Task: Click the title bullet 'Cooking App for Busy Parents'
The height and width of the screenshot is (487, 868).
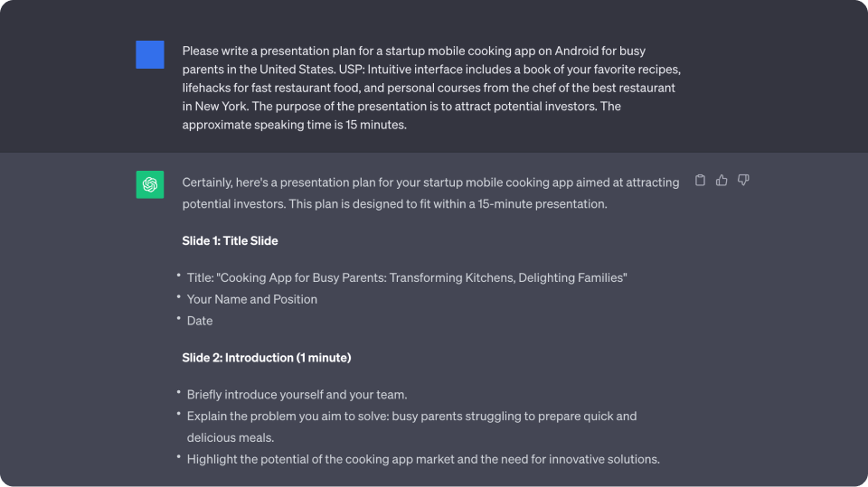Action: click(407, 277)
